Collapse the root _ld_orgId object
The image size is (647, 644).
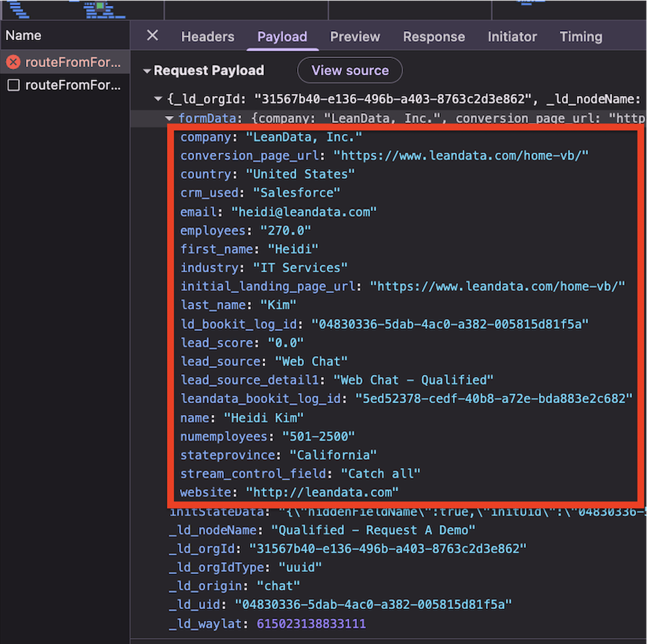(158, 100)
